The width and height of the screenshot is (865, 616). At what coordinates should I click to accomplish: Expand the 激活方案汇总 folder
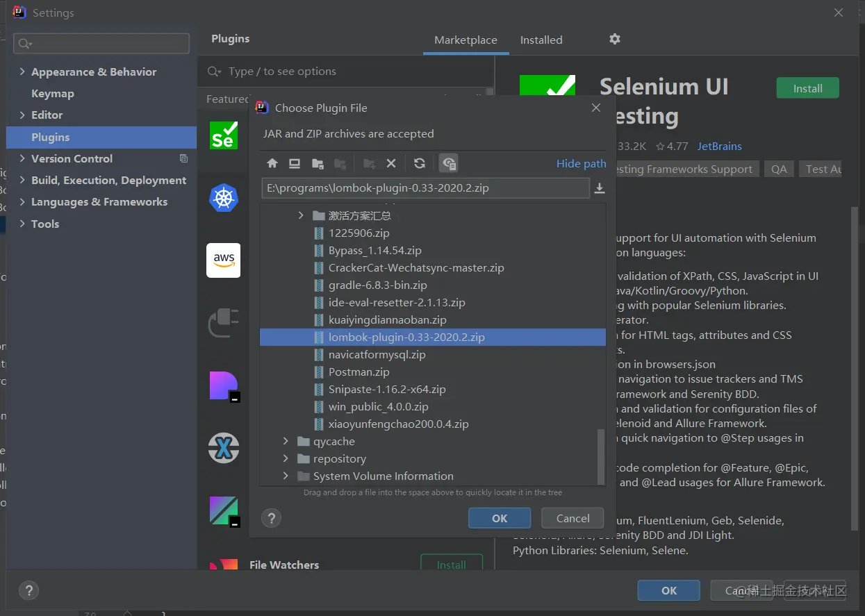point(301,215)
